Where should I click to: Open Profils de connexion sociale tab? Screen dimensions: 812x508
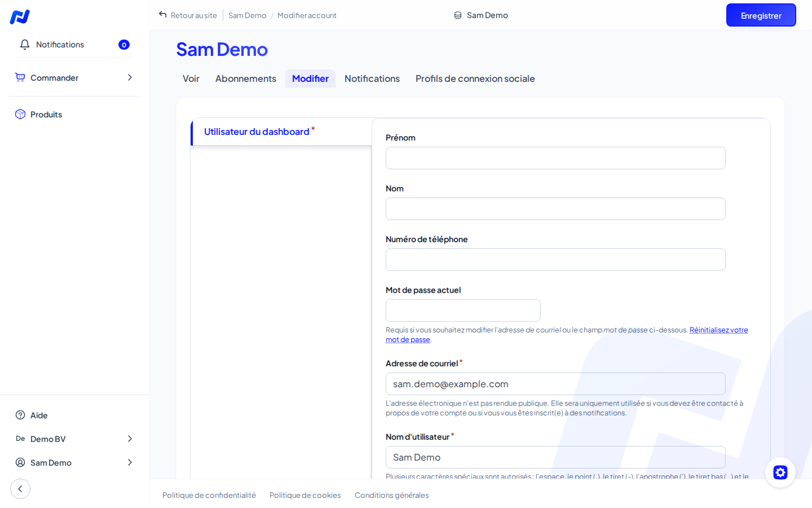click(475, 78)
